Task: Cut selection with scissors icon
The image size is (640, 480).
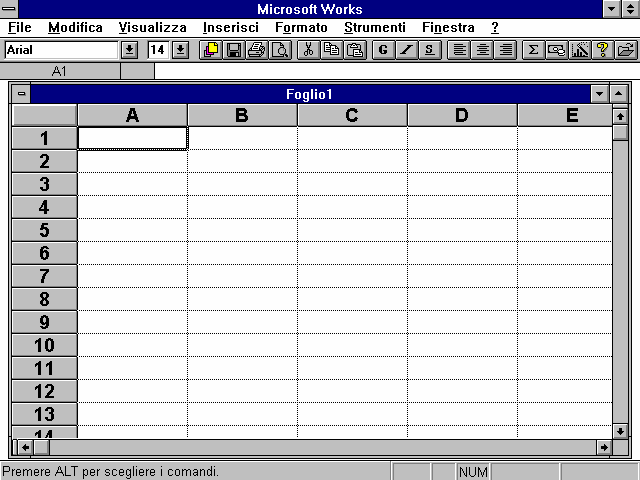Action: pyautogui.click(x=309, y=50)
